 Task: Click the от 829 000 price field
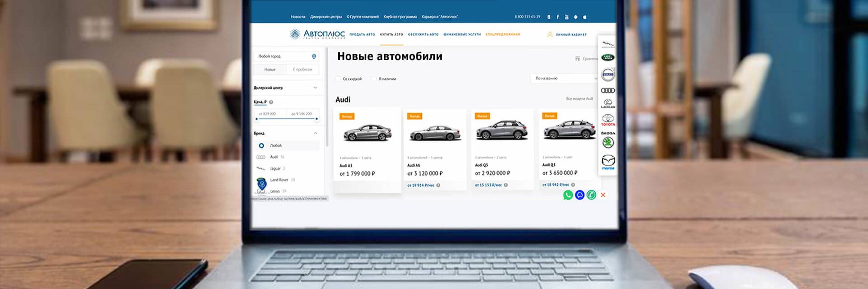(270, 114)
